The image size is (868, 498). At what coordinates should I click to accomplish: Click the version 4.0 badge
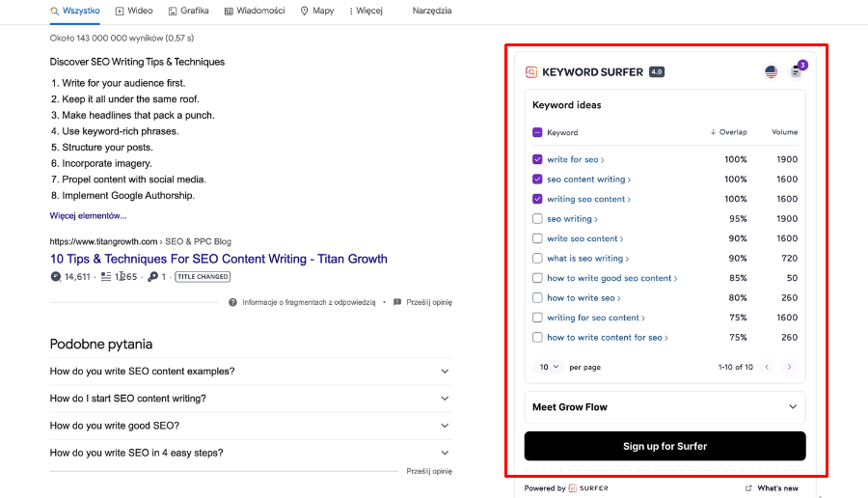point(657,72)
